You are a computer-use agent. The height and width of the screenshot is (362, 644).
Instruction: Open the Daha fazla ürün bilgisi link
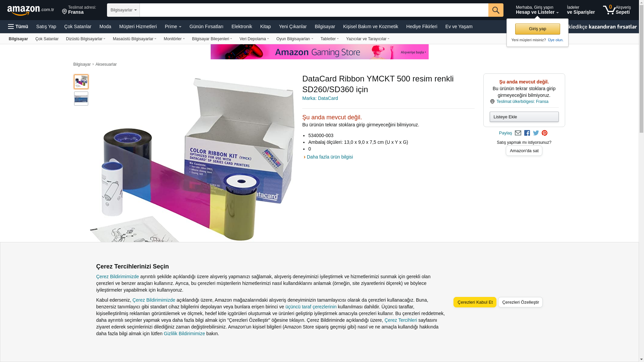click(x=330, y=157)
